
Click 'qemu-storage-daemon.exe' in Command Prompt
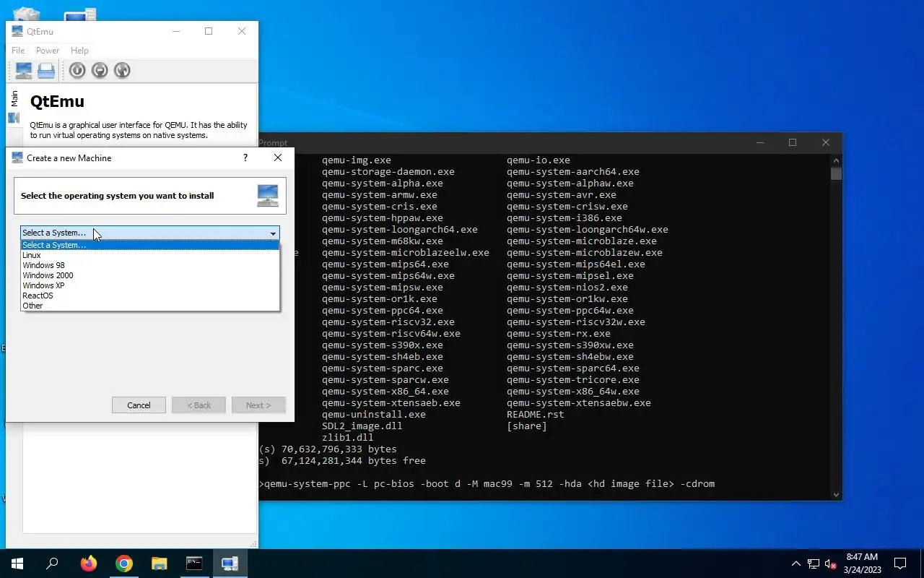click(388, 171)
